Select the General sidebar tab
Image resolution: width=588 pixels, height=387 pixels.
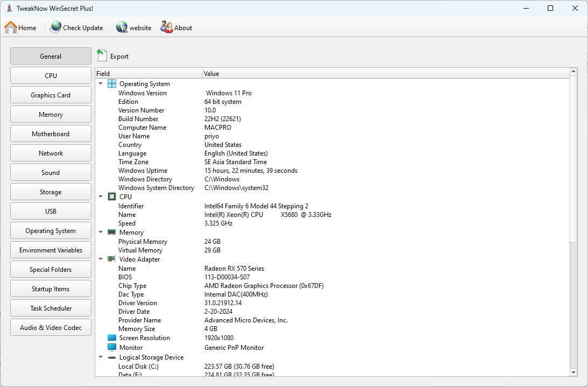coord(51,56)
